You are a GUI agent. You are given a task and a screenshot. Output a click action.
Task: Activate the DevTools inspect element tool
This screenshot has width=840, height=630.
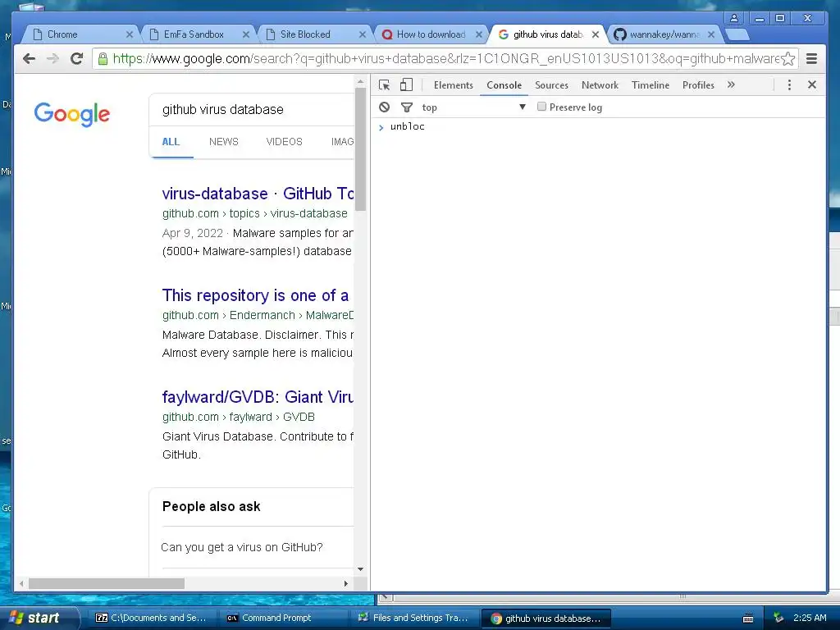384,84
